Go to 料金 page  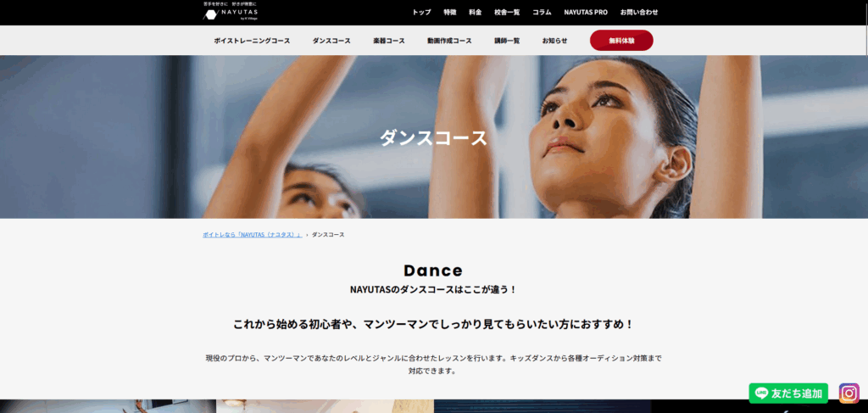(475, 13)
